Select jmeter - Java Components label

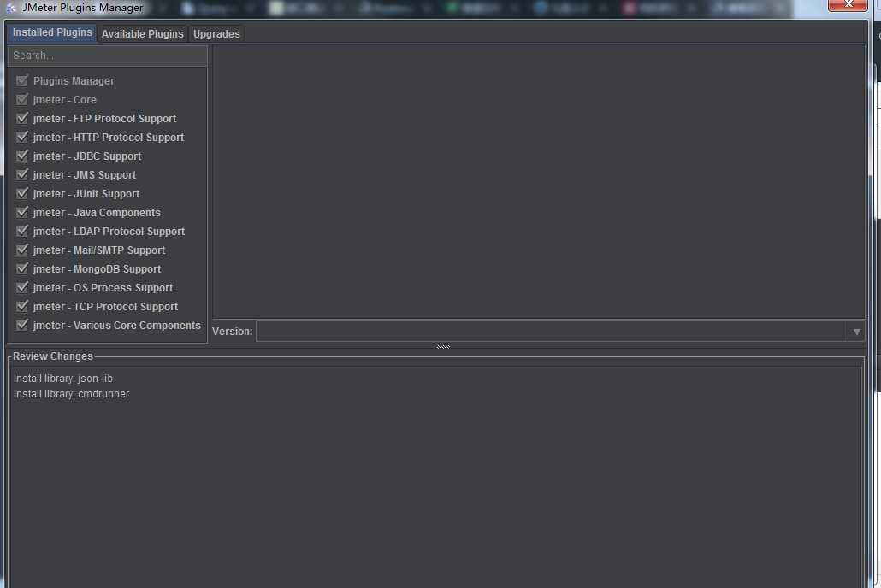click(97, 212)
